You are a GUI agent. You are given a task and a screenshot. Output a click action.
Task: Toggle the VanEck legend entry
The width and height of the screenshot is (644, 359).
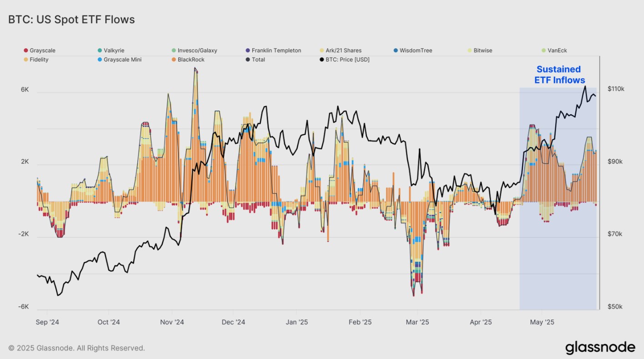(x=554, y=50)
